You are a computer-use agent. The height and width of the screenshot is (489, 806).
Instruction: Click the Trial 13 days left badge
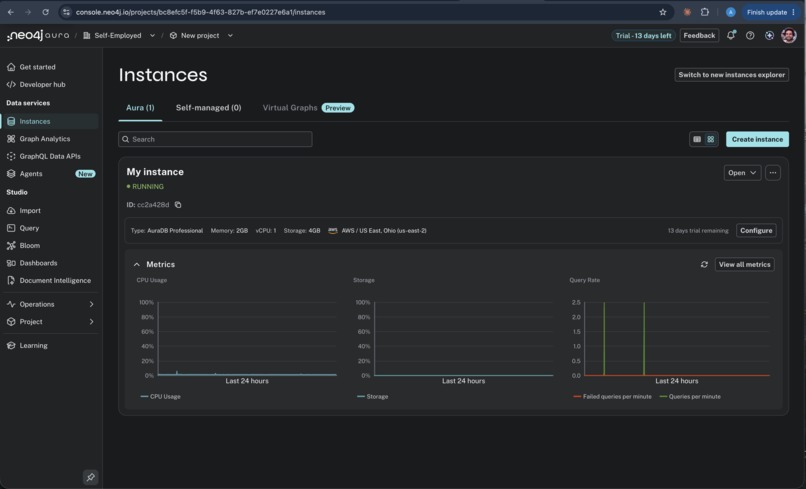click(x=643, y=35)
